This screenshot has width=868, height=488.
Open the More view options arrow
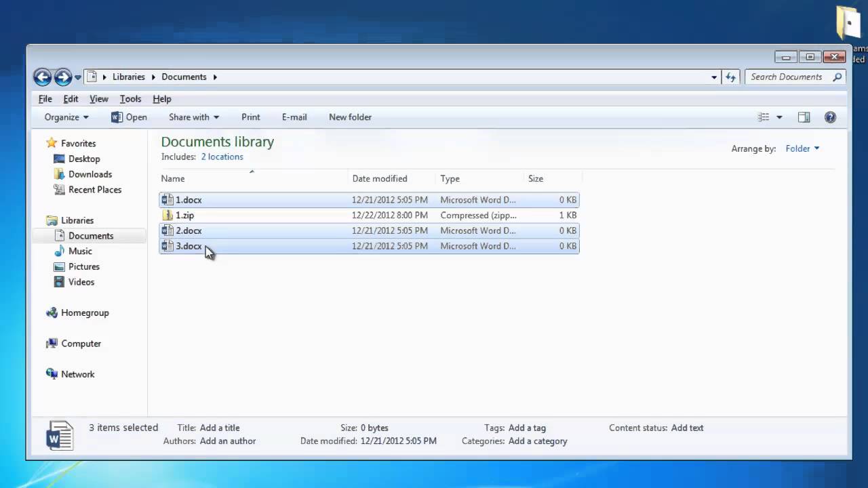tap(779, 117)
